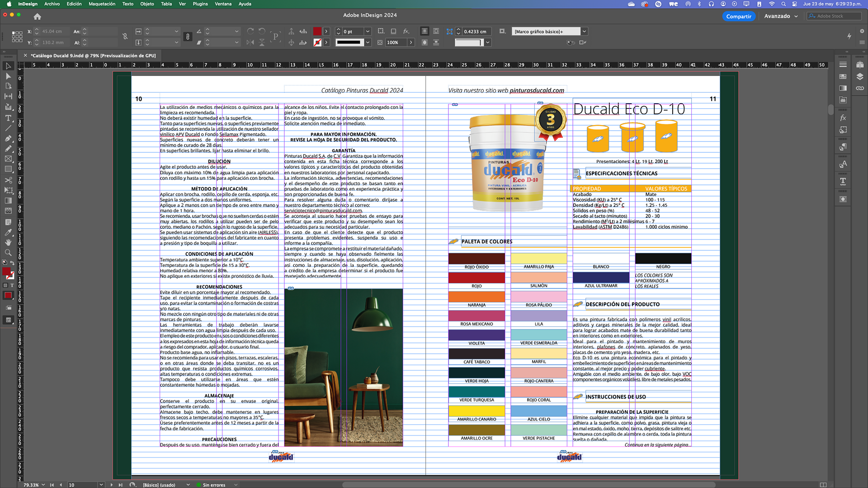Activate the Hand tool

click(8, 243)
